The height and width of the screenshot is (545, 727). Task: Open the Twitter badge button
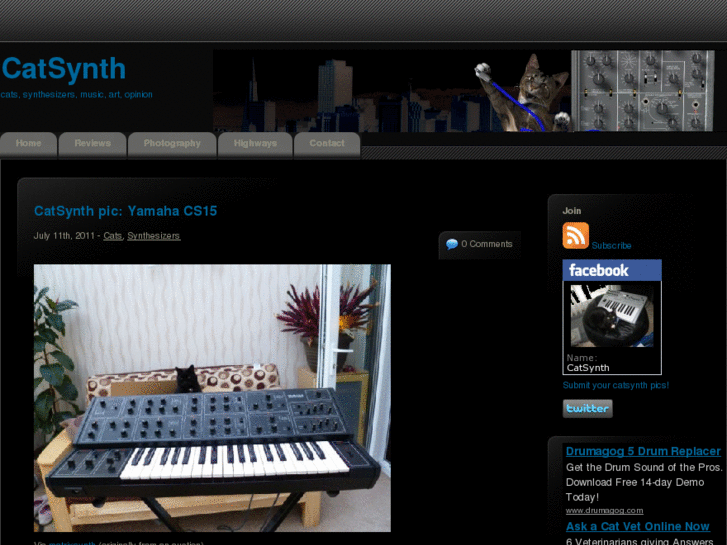click(587, 409)
